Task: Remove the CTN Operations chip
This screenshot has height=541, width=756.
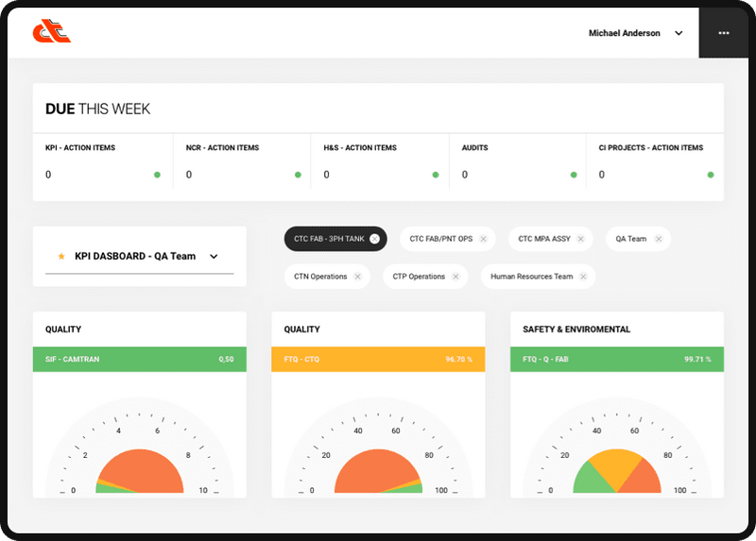Action: (x=358, y=277)
